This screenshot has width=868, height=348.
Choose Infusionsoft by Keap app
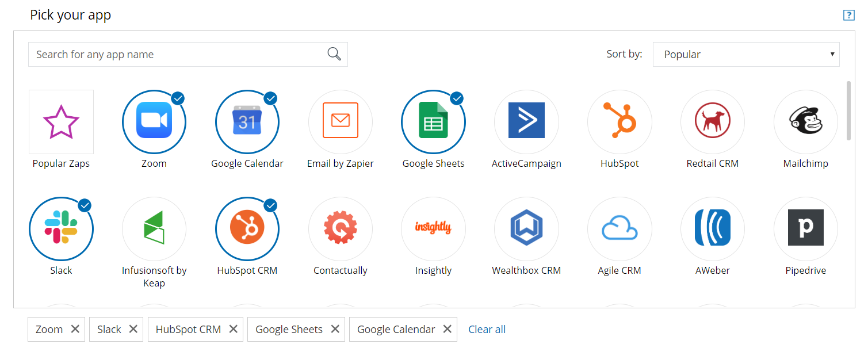(x=154, y=228)
